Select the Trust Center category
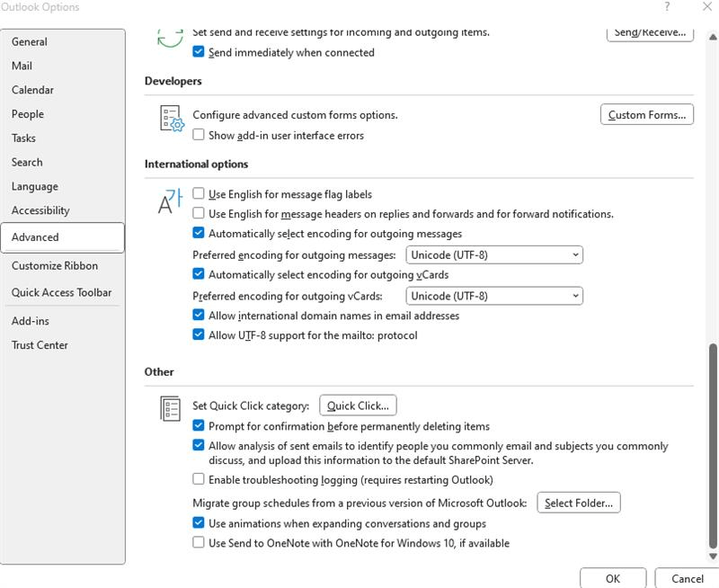Screen dimensions: 719x588 click(x=40, y=344)
